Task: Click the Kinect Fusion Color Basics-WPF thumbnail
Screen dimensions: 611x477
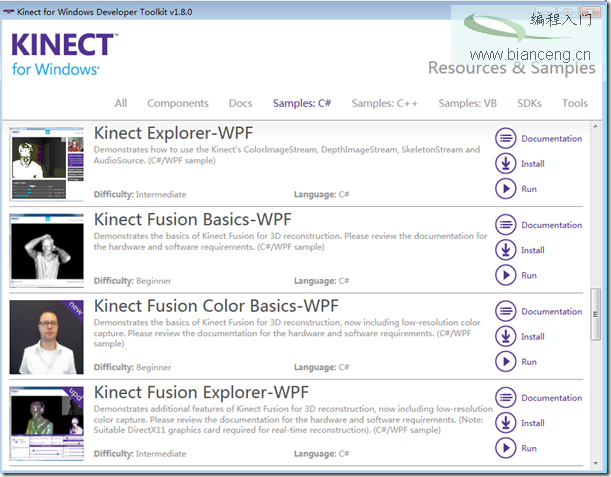Action: click(x=47, y=337)
